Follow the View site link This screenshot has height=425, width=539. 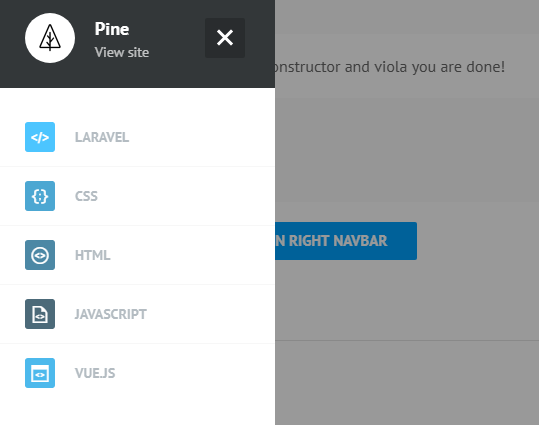click(x=122, y=53)
